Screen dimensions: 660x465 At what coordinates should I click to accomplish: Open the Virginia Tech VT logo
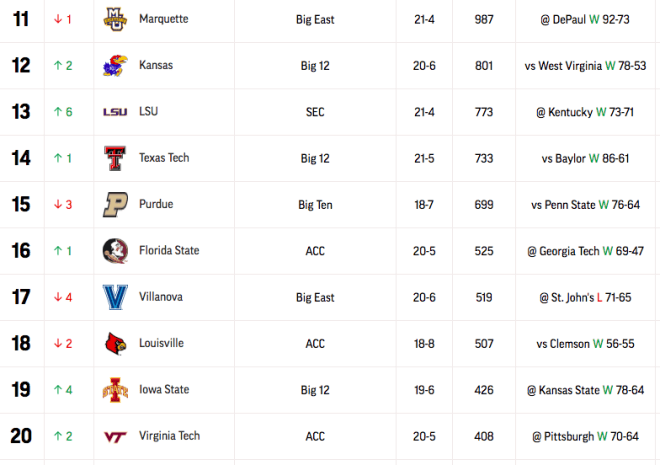115,437
